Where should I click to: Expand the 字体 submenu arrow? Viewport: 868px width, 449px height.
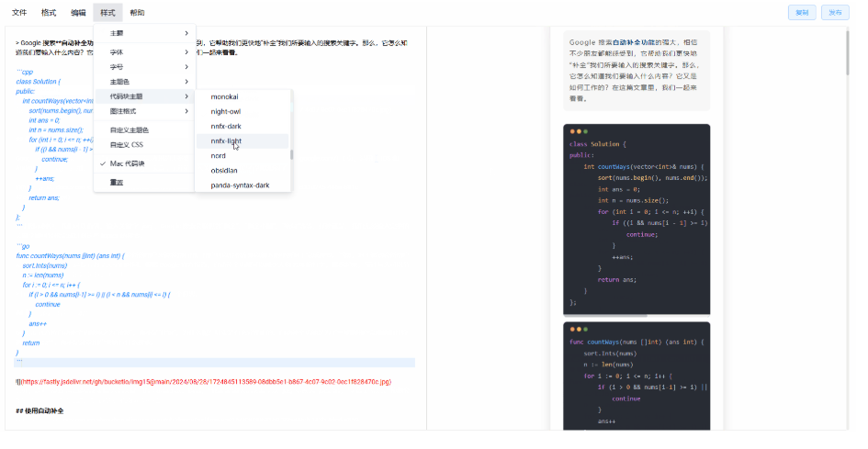186,52
